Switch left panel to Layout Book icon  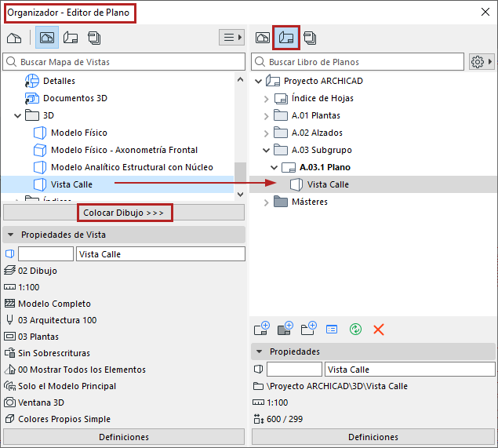click(71, 38)
